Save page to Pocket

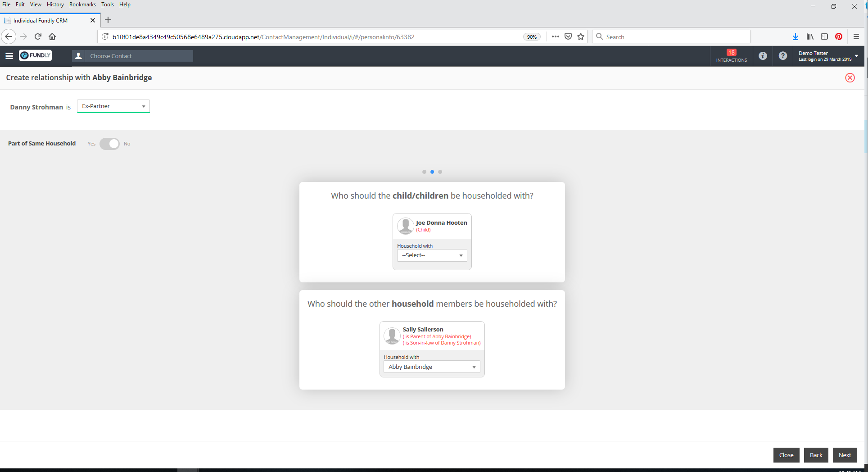click(x=568, y=36)
